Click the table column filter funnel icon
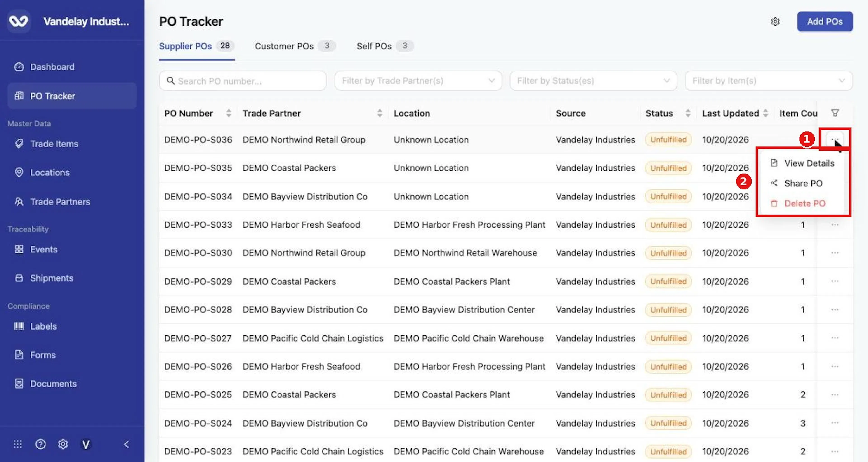 coord(835,113)
